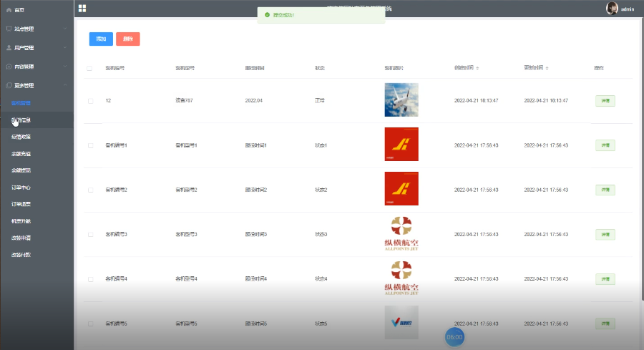Image resolution: width=644 pixels, height=350 pixels.
Task: Click the 纵横航空 logo in row 客机编号3
Action: (x=401, y=233)
